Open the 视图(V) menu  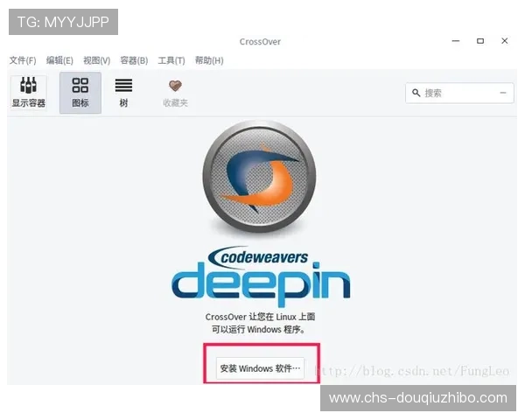(97, 60)
